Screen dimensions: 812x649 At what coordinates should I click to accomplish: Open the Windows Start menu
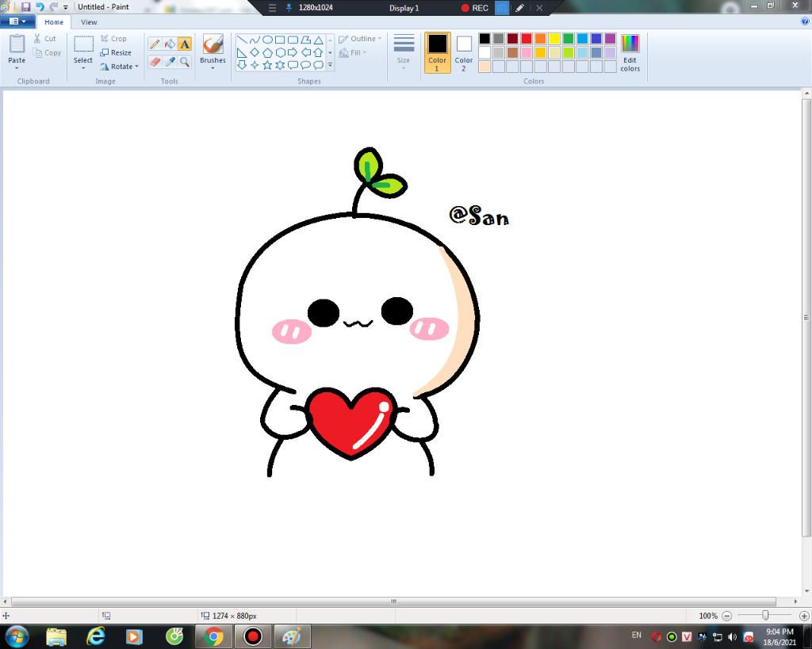[x=17, y=636]
